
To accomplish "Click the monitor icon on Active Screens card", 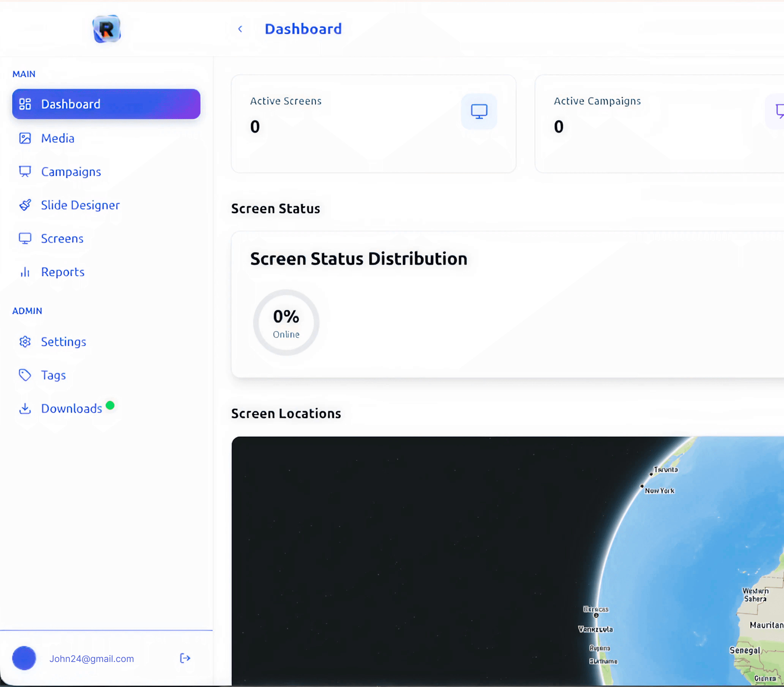I will coord(479,112).
